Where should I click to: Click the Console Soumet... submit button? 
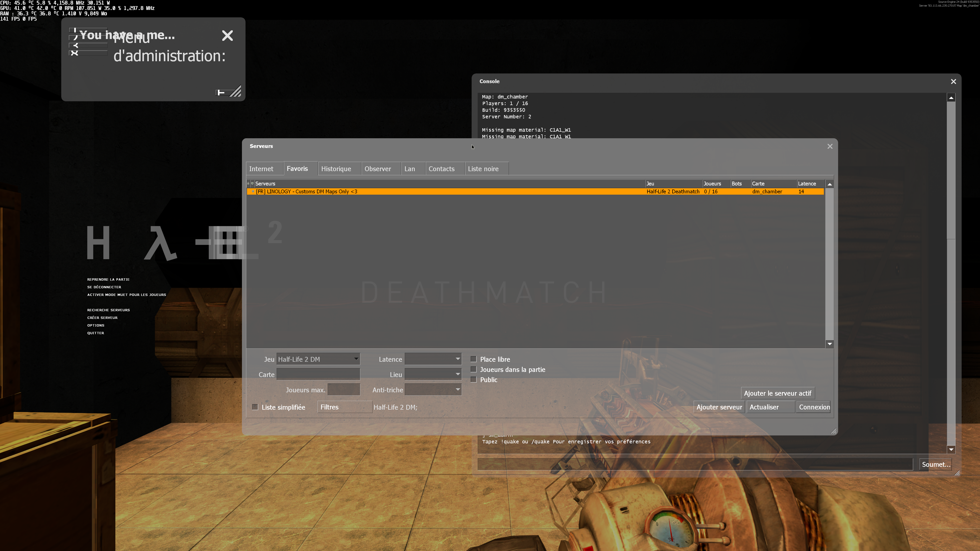pyautogui.click(x=936, y=464)
